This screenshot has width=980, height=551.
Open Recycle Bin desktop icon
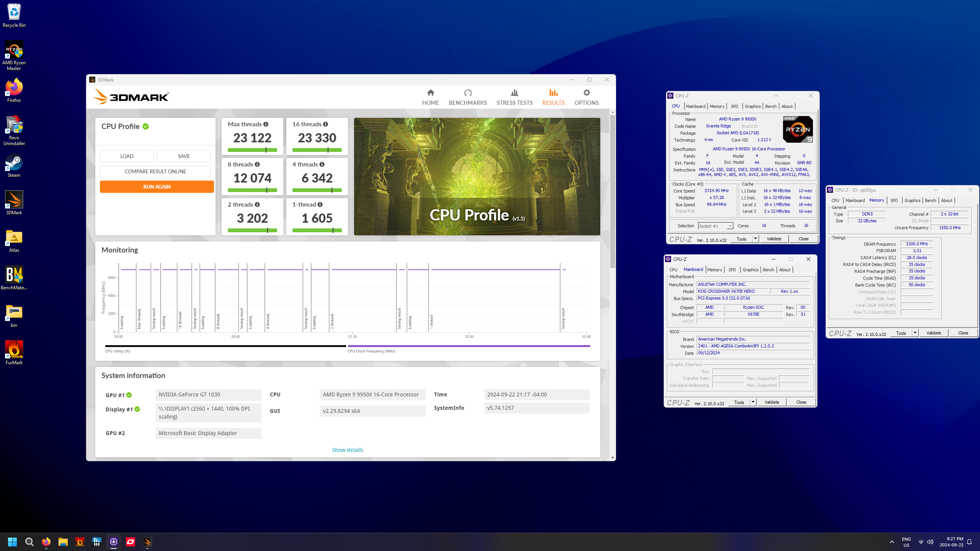[x=14, y=15]
